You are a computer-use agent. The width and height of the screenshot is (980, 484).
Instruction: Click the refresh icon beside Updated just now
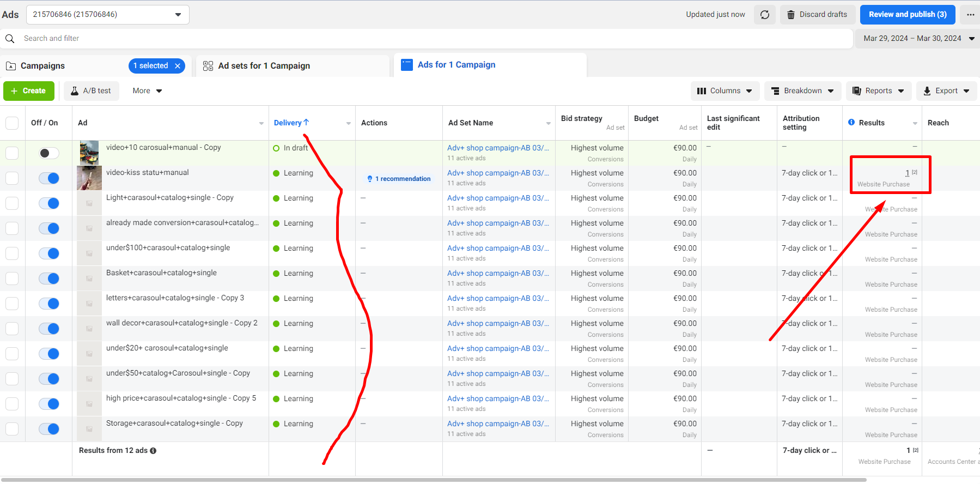coord(765,15)
